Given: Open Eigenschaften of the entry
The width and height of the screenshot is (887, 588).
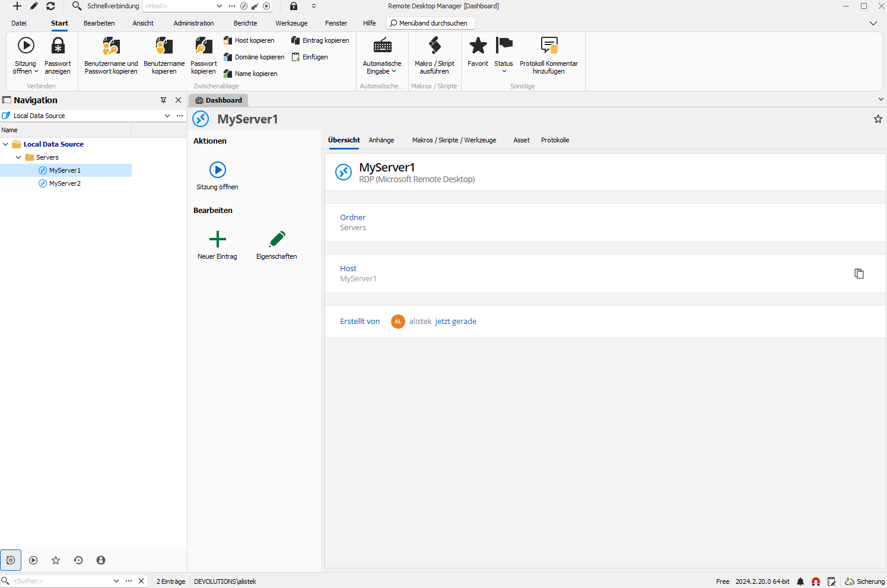Looking at the screenshot, I should coord(276,246).
